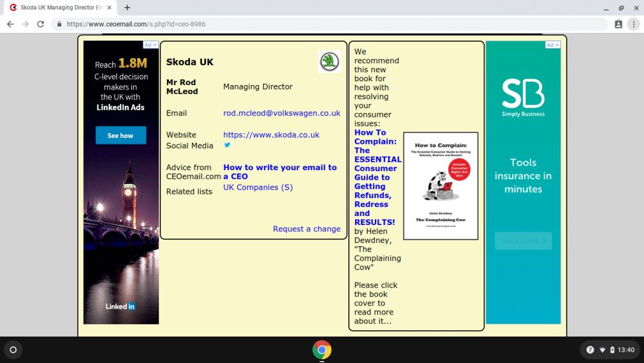
Task: Click the Chrome icon on the shelf
Action: (322, 350)
